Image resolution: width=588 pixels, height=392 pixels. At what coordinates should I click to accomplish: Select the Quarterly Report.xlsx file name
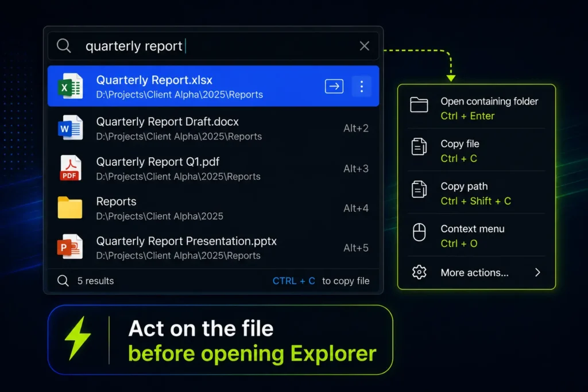click(154, 80)
